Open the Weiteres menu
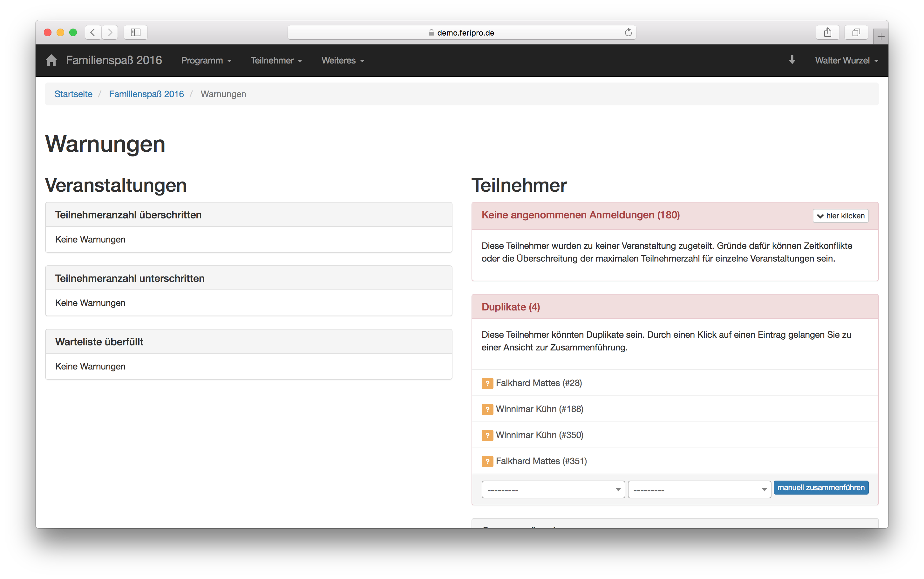Screen dimensions: 924x579 tap(343, 61)
